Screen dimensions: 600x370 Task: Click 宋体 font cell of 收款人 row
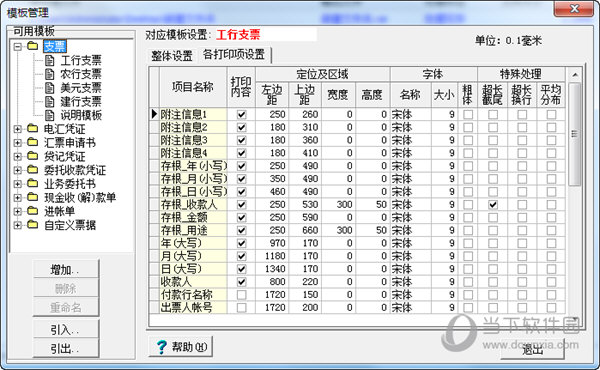pos(411,282)
